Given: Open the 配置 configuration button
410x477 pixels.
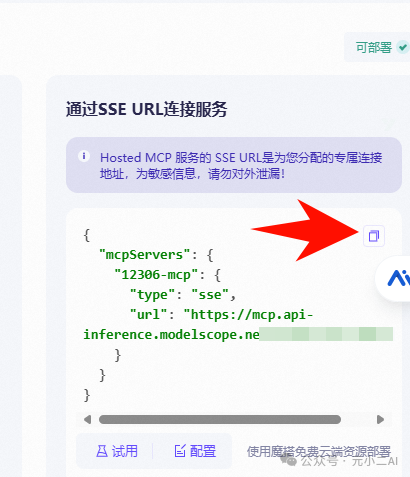Looking at the screenshot, I should point(195,451).
